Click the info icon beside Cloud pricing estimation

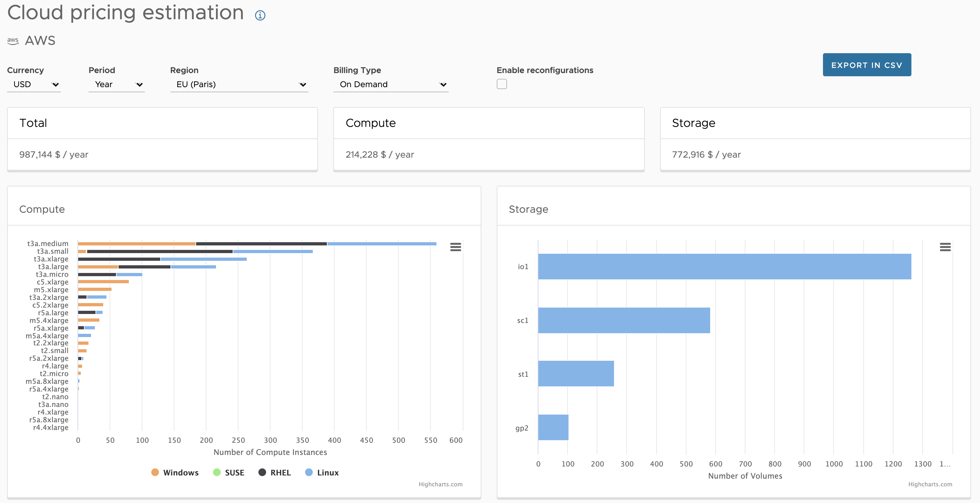pos(260,15)
